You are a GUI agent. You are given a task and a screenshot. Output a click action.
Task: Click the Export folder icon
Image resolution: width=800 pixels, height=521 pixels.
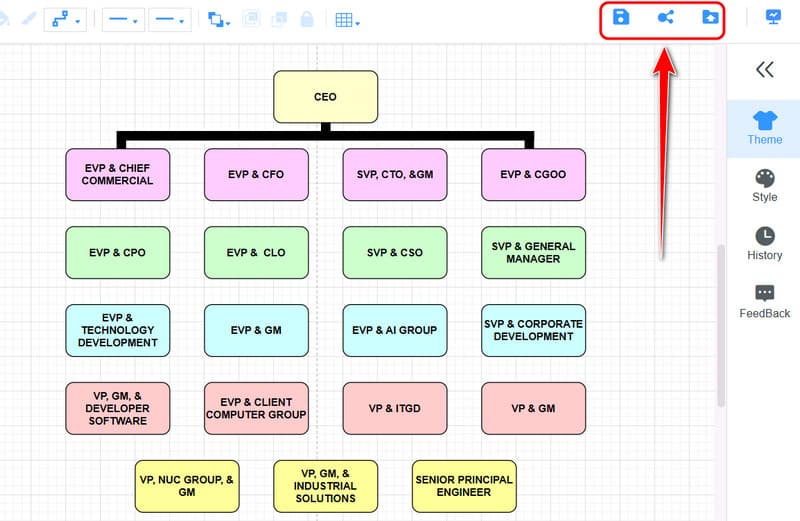click(x=709, y=18)
